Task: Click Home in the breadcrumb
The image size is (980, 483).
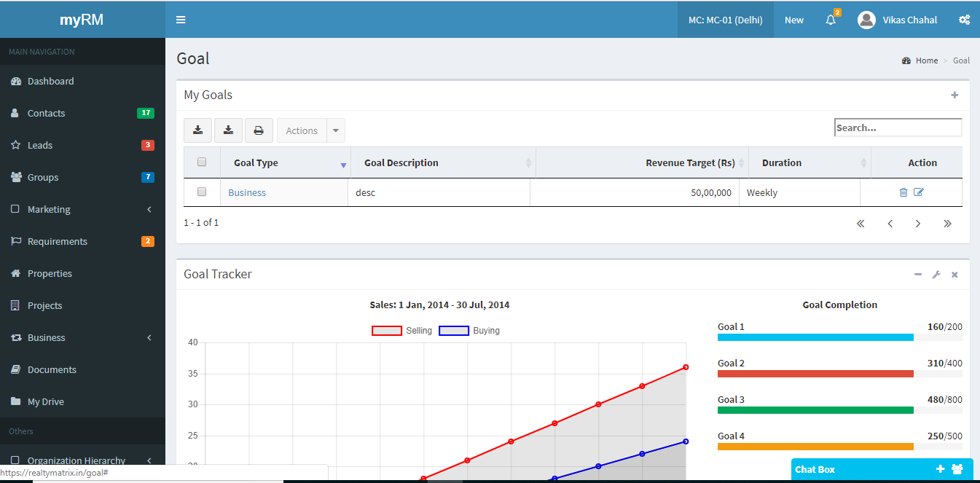Action: (x=927, y=60)
